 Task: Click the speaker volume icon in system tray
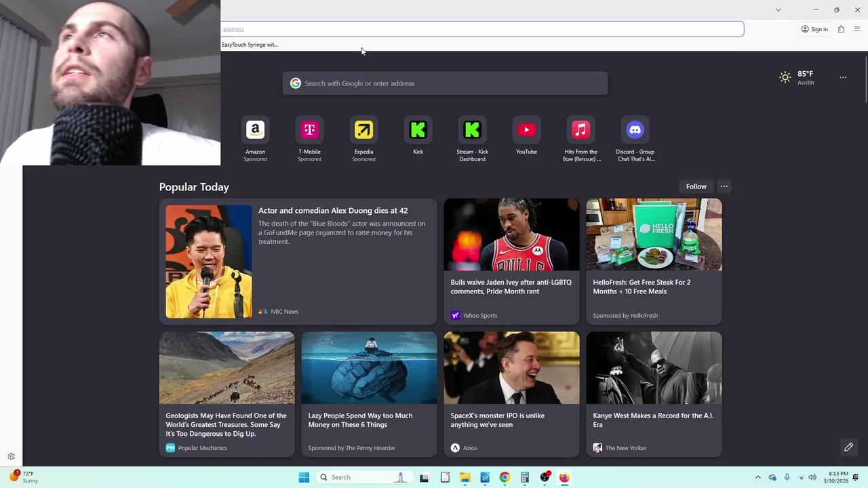point(812,477)
